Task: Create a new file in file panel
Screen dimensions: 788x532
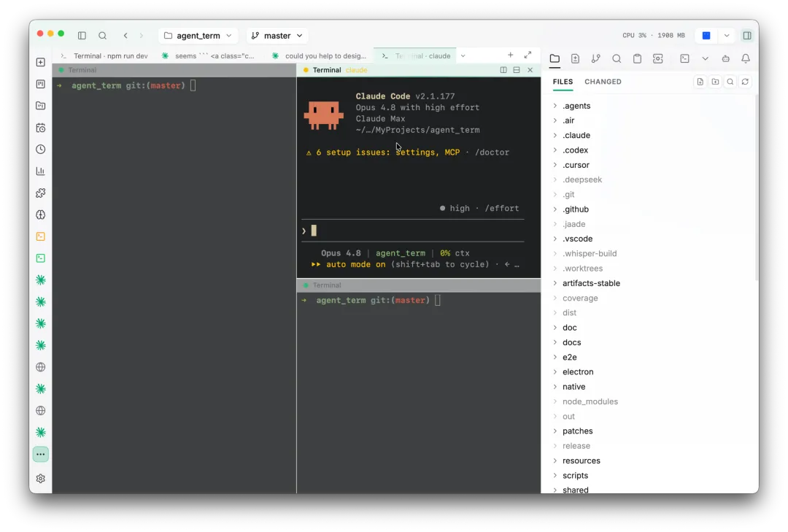Action: coord(700,82)
